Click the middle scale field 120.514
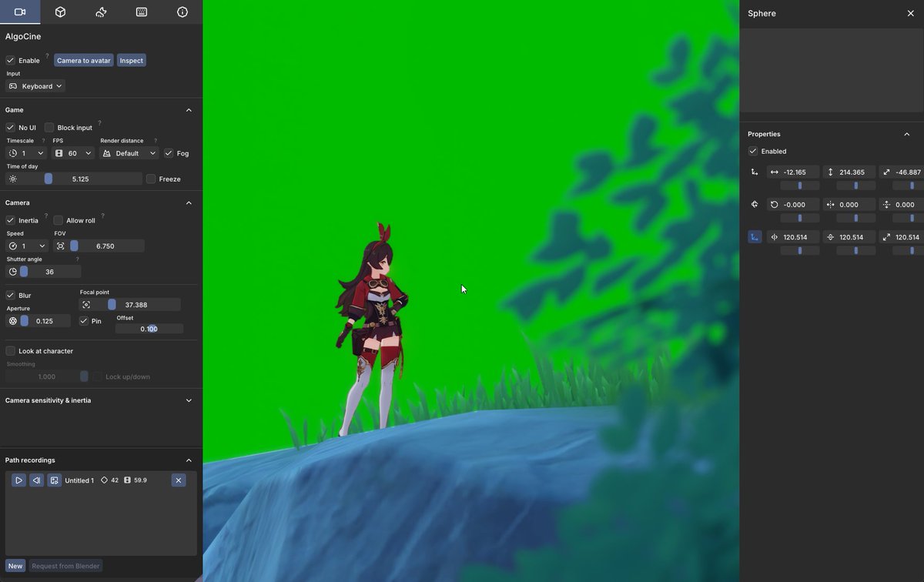 click(x=849, y=237)
